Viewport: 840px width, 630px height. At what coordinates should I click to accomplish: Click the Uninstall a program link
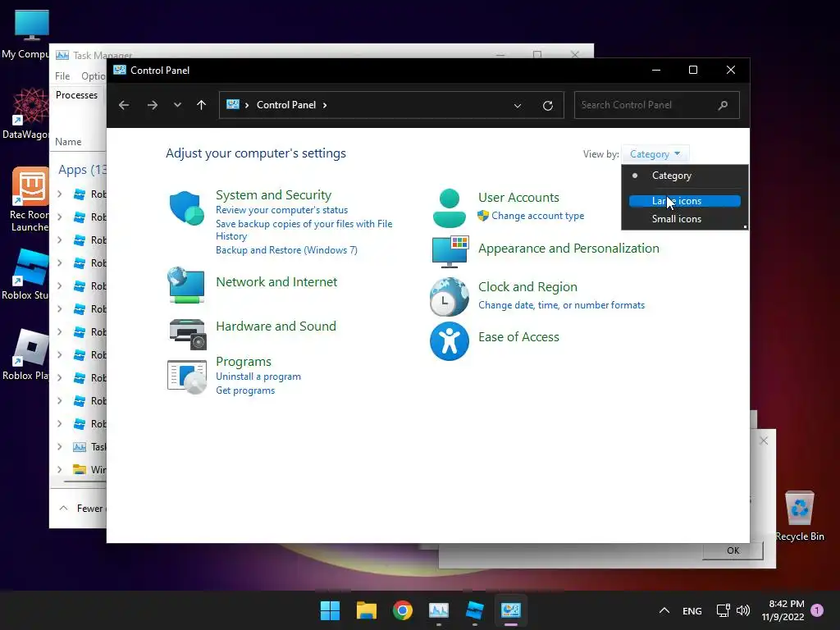click(x=258, y=377)
